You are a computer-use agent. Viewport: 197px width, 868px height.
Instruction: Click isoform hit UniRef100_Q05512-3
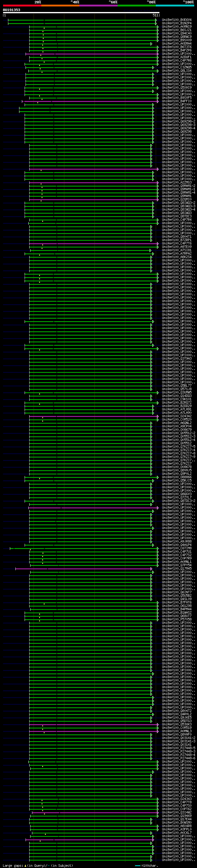point(179,436)
